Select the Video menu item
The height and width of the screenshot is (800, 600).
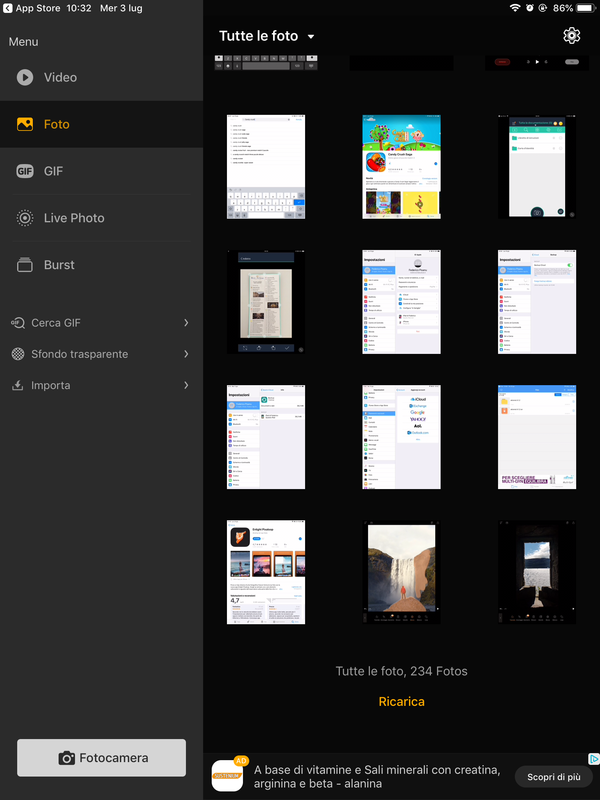102,77
